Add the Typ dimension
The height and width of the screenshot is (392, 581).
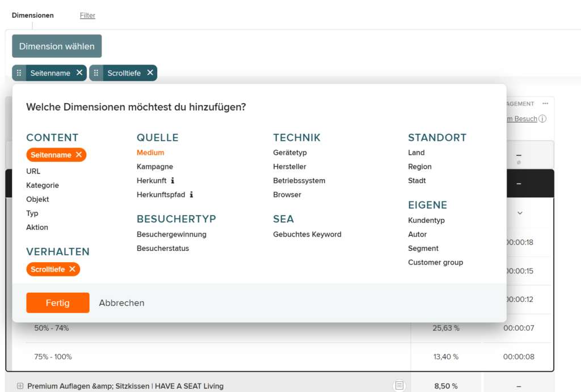[32, 213]
